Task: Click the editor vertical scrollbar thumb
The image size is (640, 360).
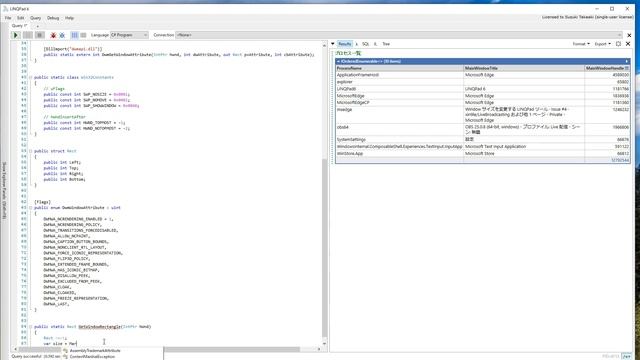Action: tap(324, 247)
